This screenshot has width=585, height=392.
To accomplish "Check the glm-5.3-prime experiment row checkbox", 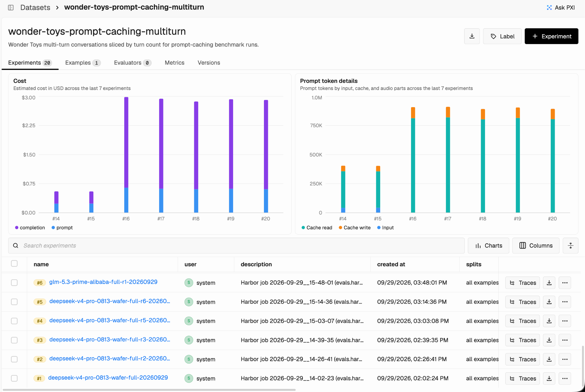I will (x=14, y=283).
